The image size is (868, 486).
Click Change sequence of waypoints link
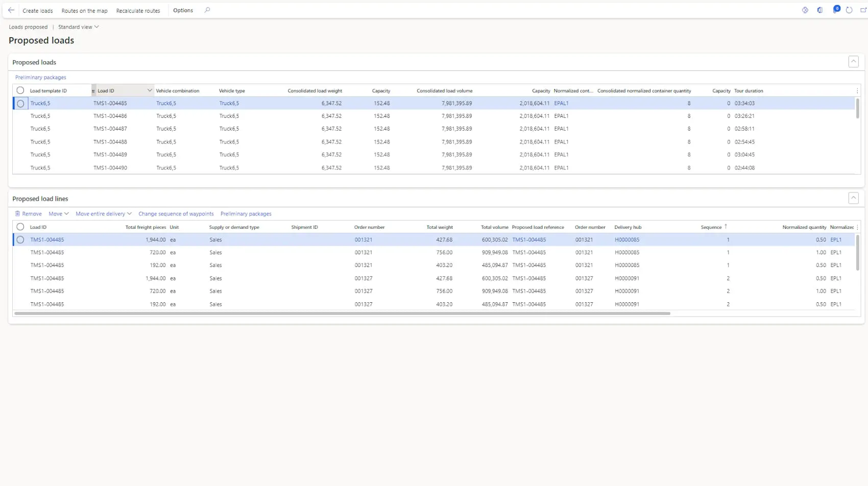point(176,214)
